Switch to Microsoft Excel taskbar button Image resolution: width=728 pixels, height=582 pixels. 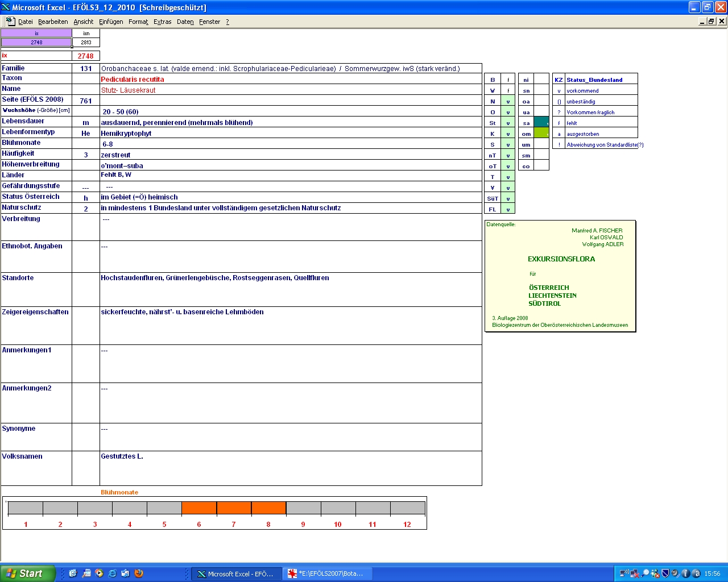tap(236, 573)
